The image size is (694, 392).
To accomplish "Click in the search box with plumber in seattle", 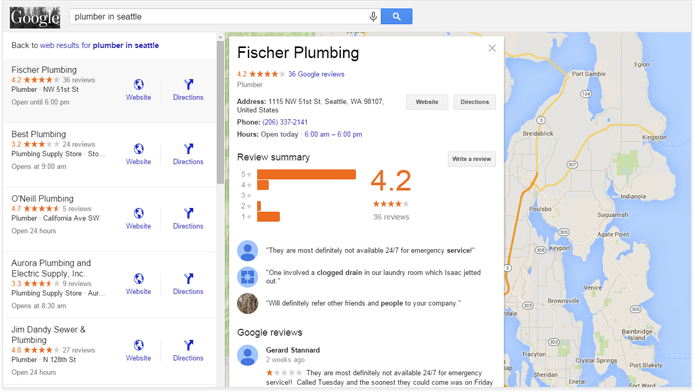I will tap(219, 17).
